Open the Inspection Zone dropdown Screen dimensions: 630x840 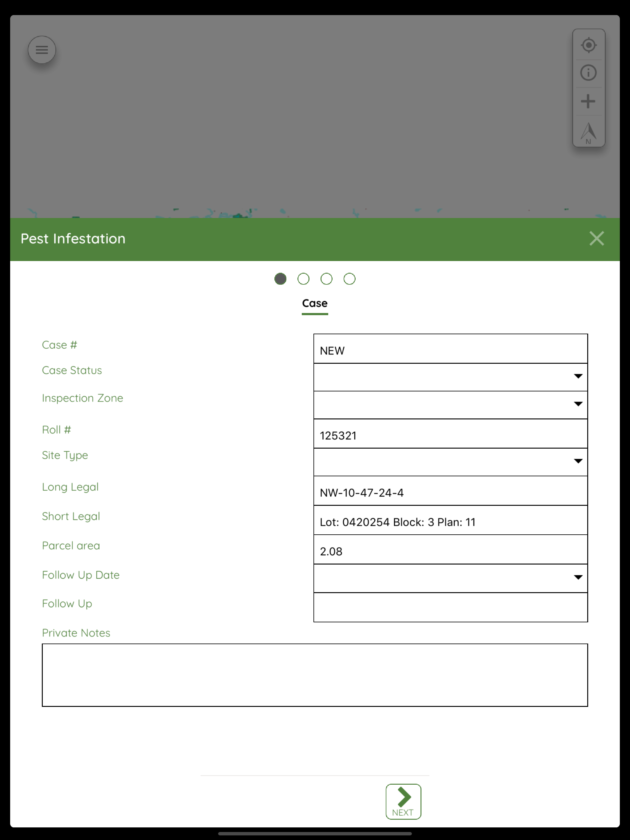point(450,405)
